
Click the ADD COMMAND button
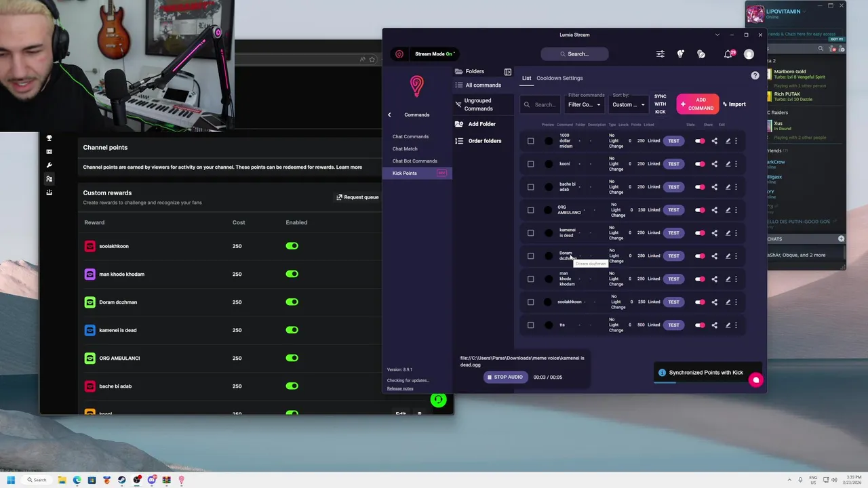click(697, 104)
